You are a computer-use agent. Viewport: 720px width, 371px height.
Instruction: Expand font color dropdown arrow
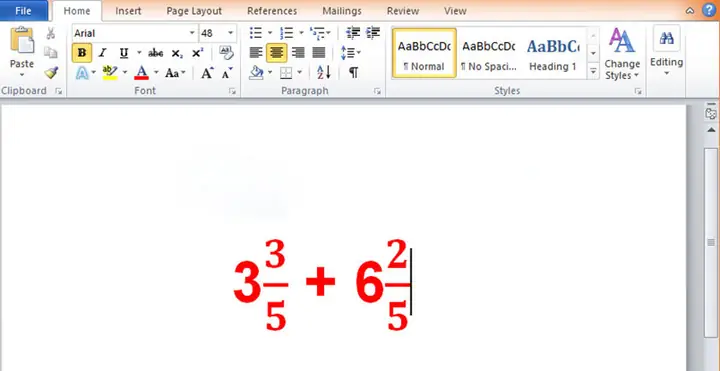156,73
